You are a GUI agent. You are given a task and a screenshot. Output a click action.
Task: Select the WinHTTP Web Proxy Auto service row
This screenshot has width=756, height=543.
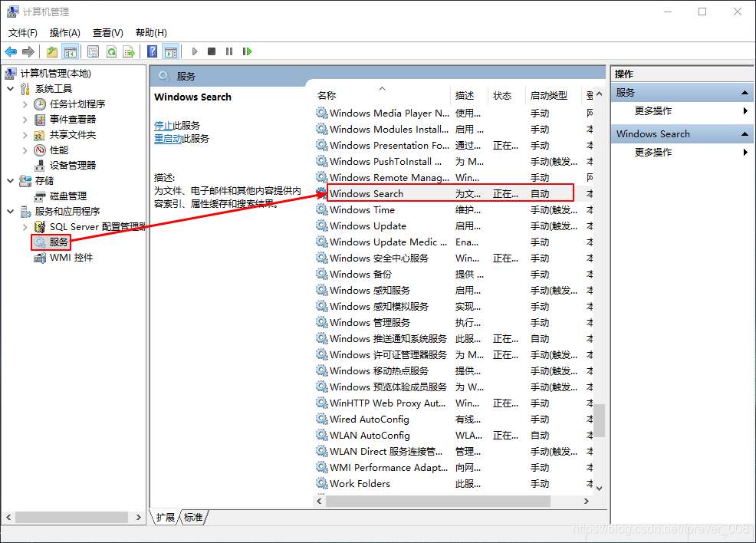[453, 403]
